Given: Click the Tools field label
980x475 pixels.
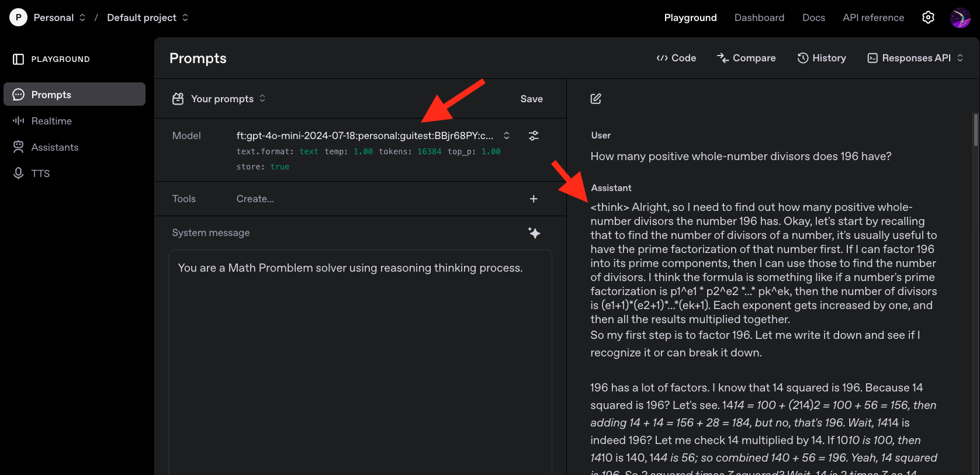Looking at the screenshot, I should (183, 199).
